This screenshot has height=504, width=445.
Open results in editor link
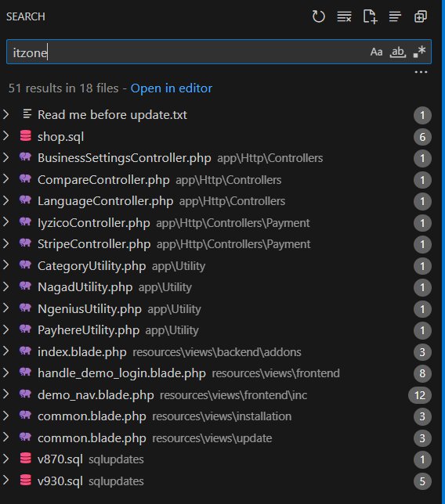pyautogui.click(x=171, y=88)
